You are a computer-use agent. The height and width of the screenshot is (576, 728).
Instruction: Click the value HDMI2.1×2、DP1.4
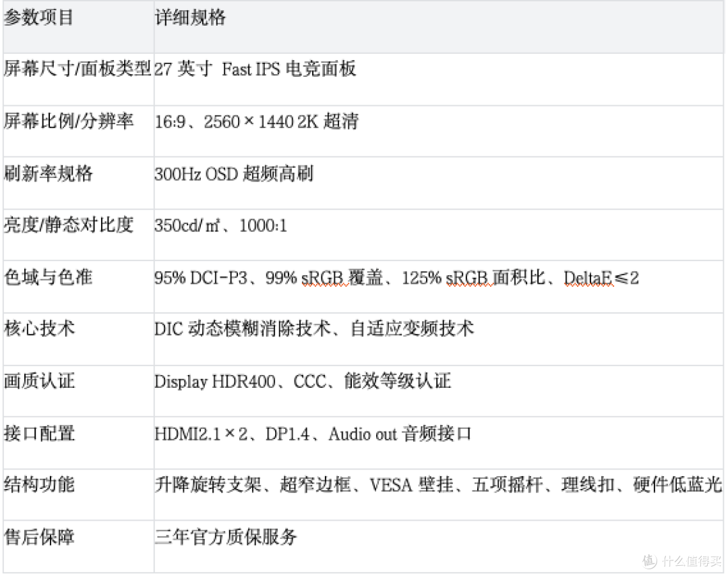(313, 434)
